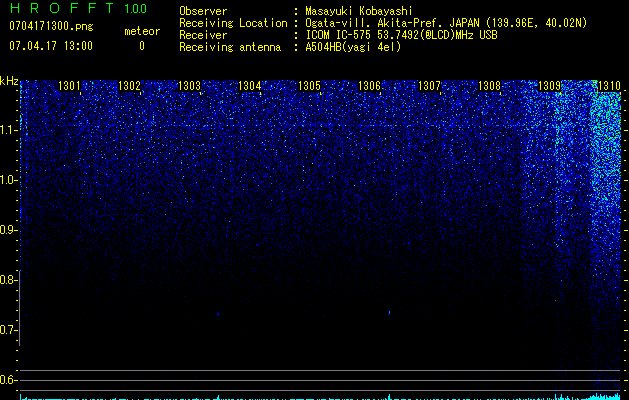Click the HROFFT 1.0.0 title text
629x400 pixels.
[78, 8]
